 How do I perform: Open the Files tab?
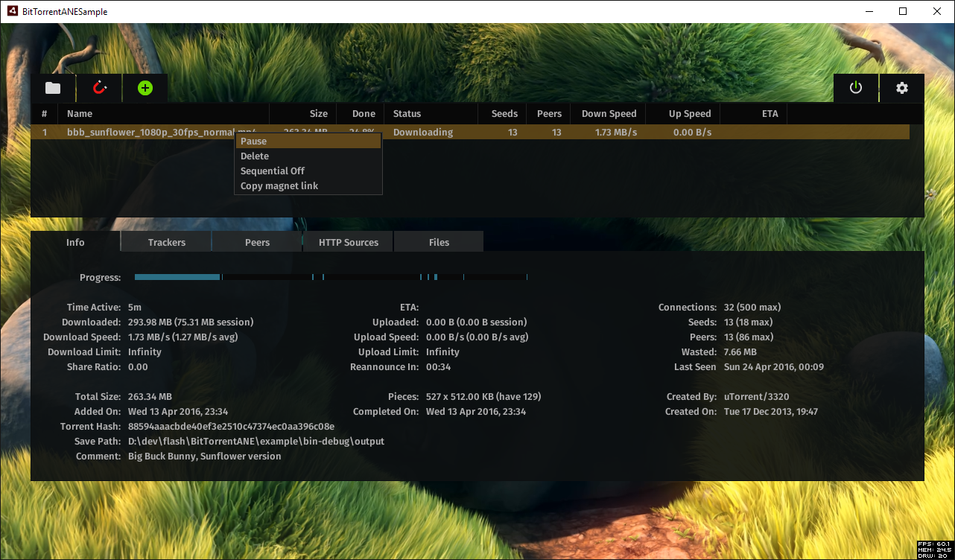pos(440,242)
